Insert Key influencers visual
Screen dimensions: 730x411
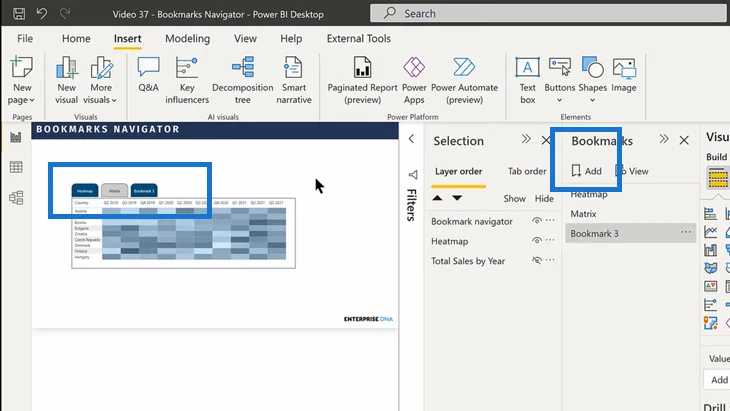[187, 80]
